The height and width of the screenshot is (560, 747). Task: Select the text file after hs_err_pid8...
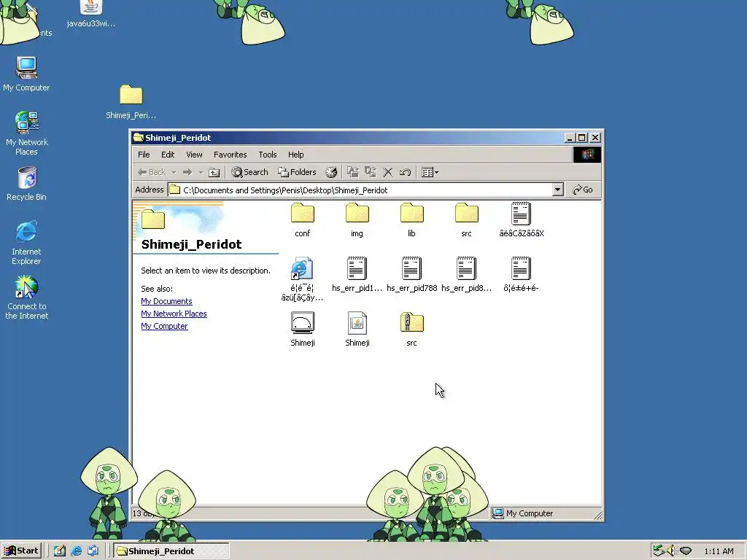click(x=521, y=274)
